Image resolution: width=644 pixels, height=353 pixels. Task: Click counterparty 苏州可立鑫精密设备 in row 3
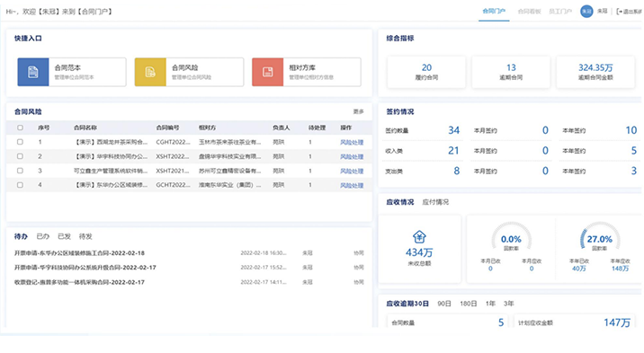(x=230, y=171)
